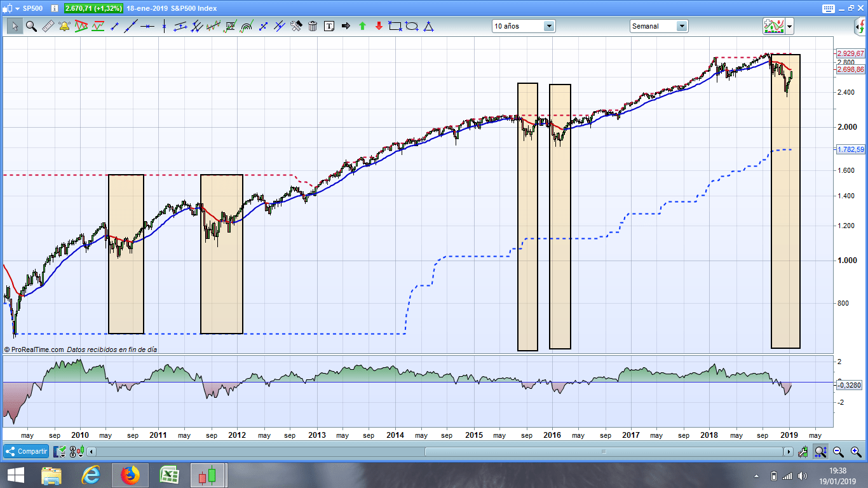The width and height of the screenshot is (868, 488).
Task: Activate the magnifying glass zoom tool
Action: click(x=31, y=26)
